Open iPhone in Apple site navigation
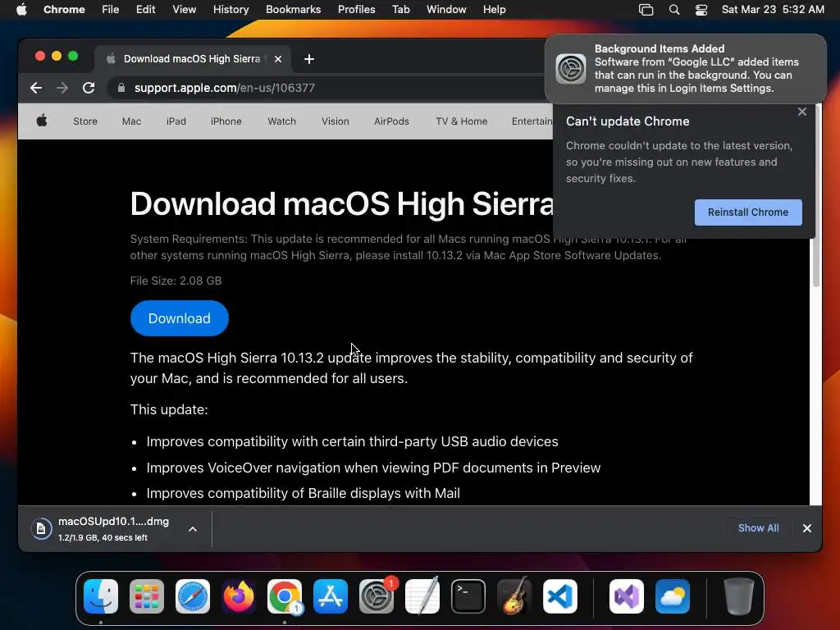 [226, 121]
